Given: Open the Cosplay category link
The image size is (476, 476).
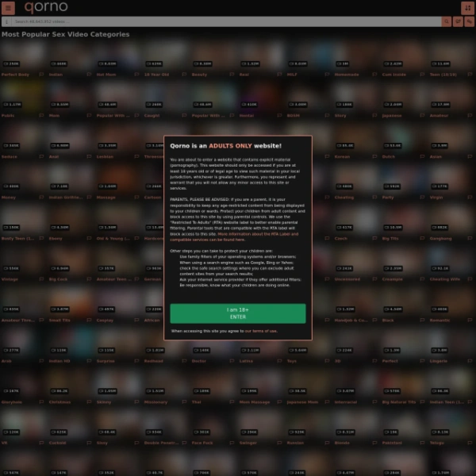Looking at the screenshot, I should tap(105, 320).
